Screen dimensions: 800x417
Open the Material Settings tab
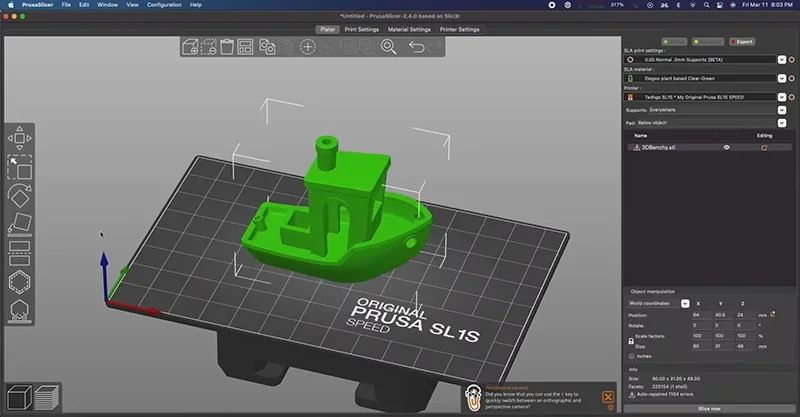tap(409, 30)
